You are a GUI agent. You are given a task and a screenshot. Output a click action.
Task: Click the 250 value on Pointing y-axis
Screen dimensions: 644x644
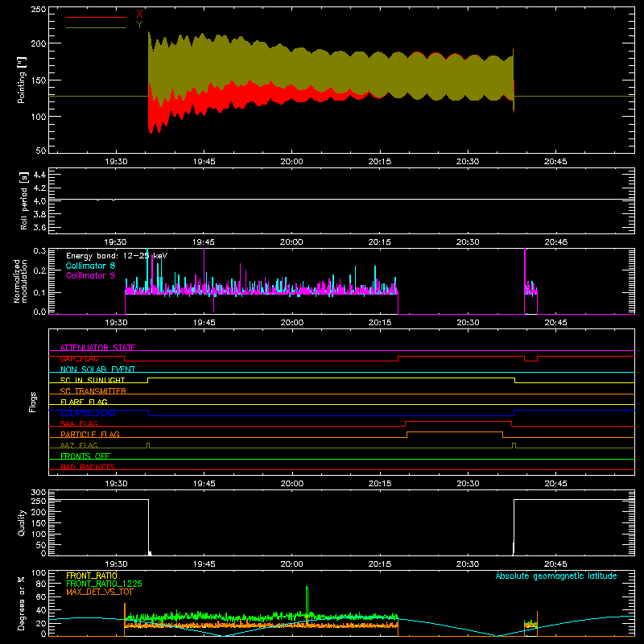pyautogui.click(x=39, y=9)
